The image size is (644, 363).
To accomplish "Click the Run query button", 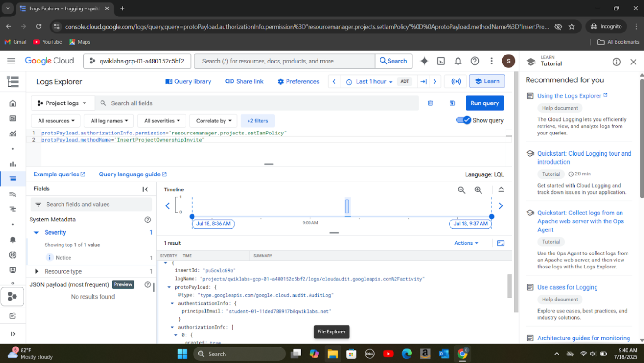I will 484,103.
